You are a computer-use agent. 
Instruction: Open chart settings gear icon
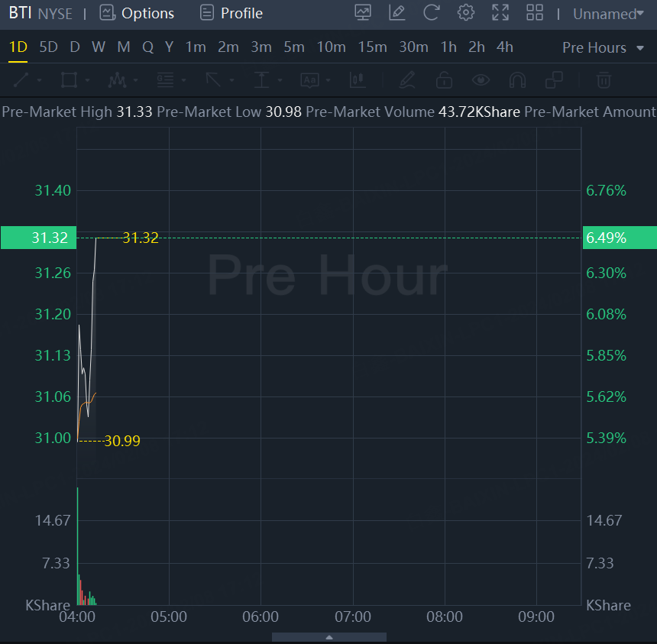[465, 12]
